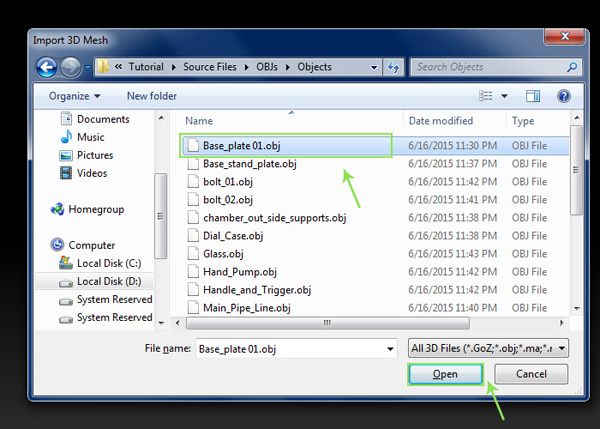Click the Search Objects input field

490,67
